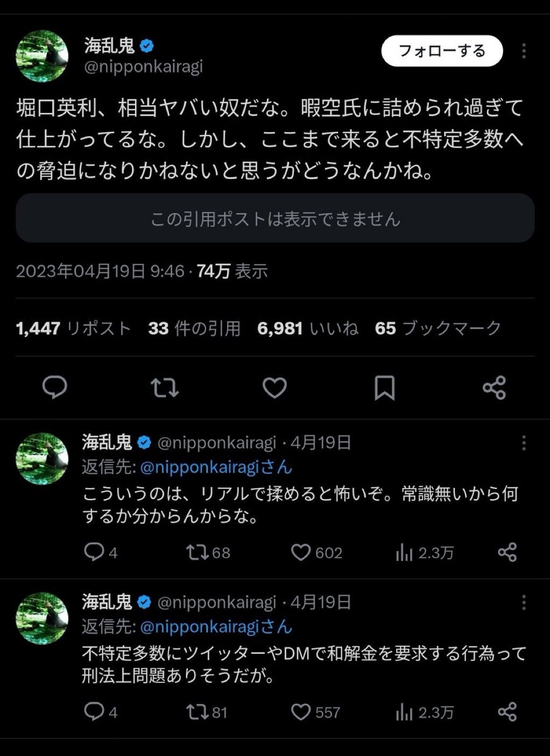Like the second reply with 557 likes
This screenshot has height=756, width=550.
315,712
